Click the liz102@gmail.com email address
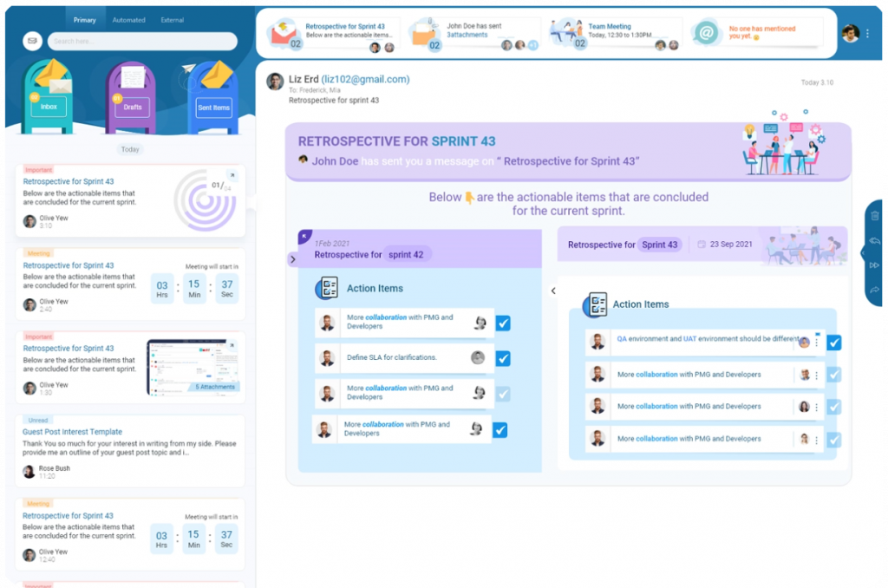 365,79
